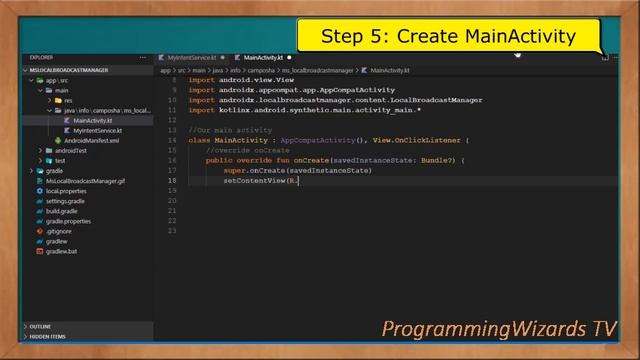
Task: Click 'import android.view.View' line
Action: (241, 80)
